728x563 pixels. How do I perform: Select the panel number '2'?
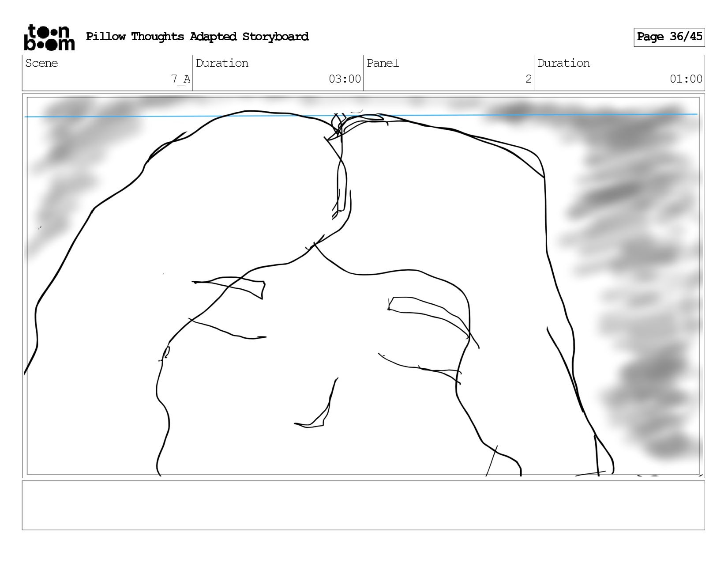[529, 79]
